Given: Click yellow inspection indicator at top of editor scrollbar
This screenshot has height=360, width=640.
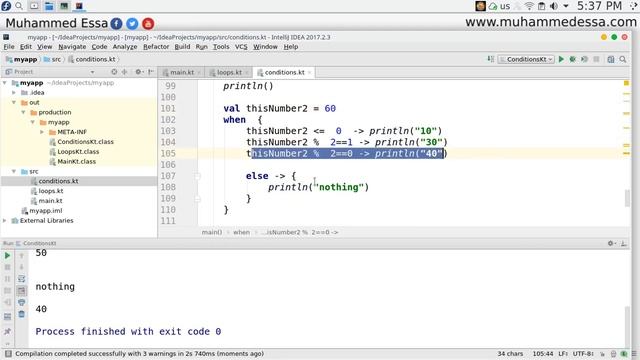Looking at the screenshot, I should coord(626,83).
